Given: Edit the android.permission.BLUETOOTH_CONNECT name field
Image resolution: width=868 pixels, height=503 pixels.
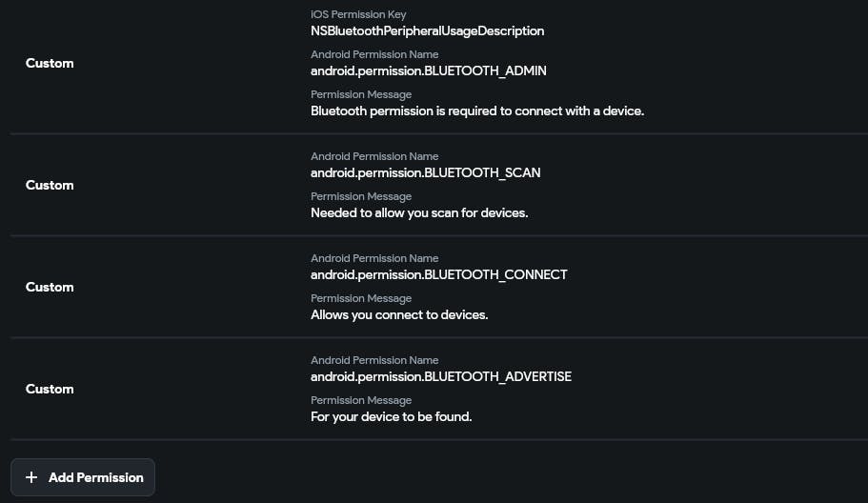Looking at the screenshot, I should (438, 274).
